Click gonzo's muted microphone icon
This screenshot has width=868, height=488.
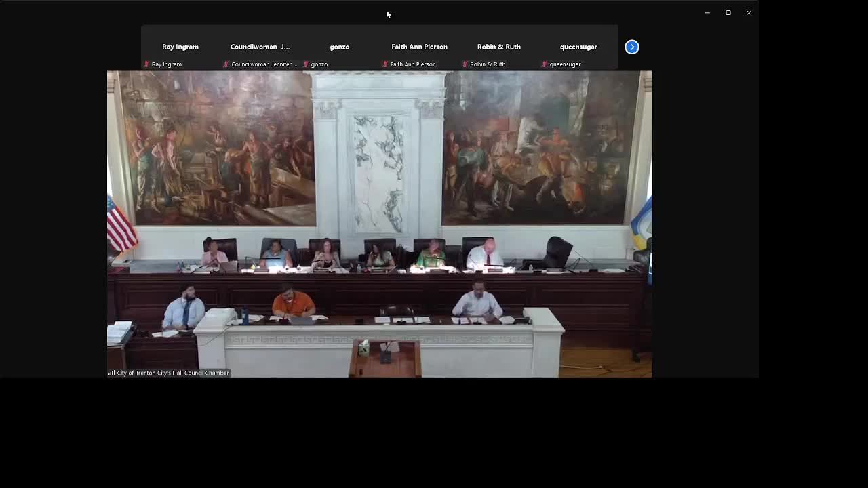click(x=306, y=64)
